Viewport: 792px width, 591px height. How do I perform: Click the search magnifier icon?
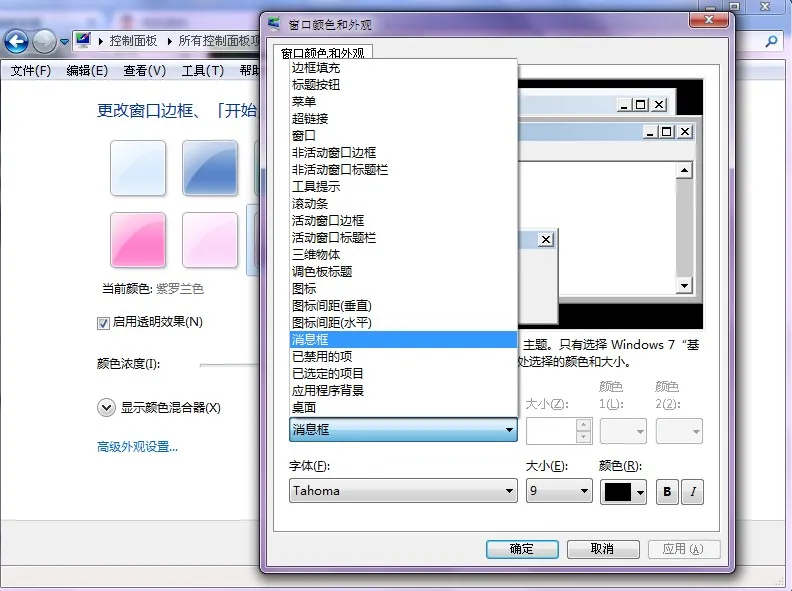(x=771, y=42)
